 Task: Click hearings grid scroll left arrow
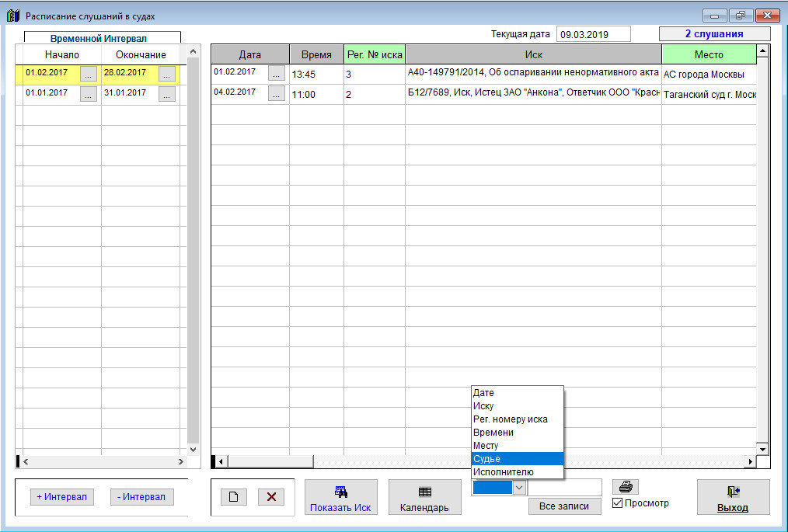pyautogui.click(x=221, y=461)
